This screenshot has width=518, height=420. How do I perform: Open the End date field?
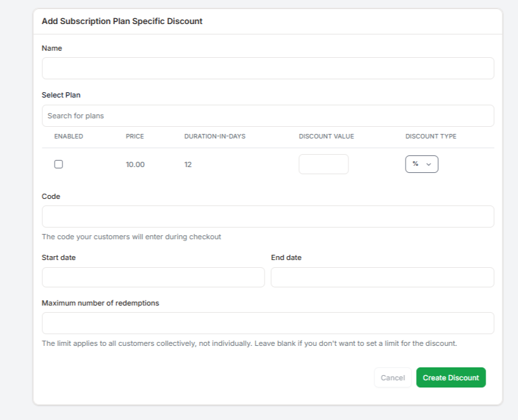pyautogui.click(x=382, y=277)
